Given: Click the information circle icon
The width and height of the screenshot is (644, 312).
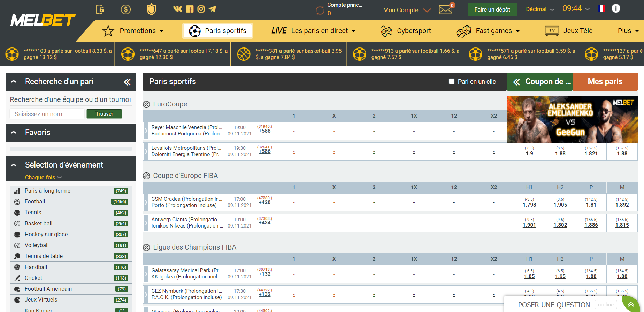Looking at the screenshot, I should tap(616, 8).
